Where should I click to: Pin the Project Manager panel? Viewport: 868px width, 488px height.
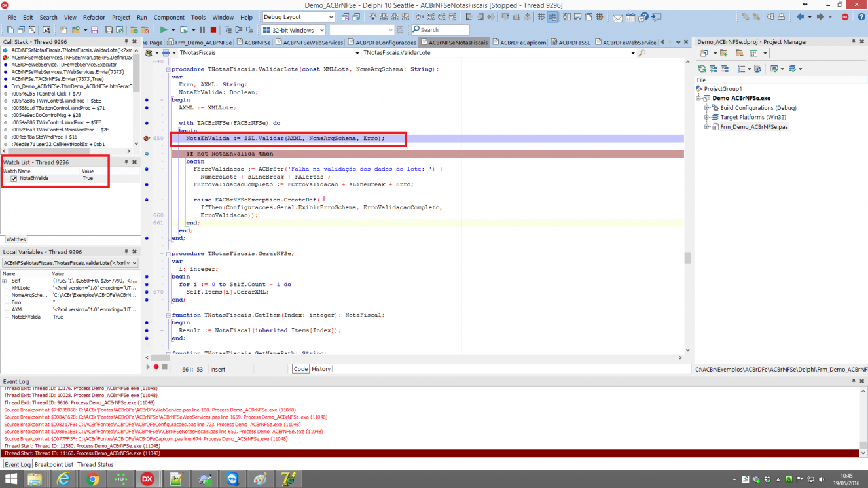tap(854, 42)
